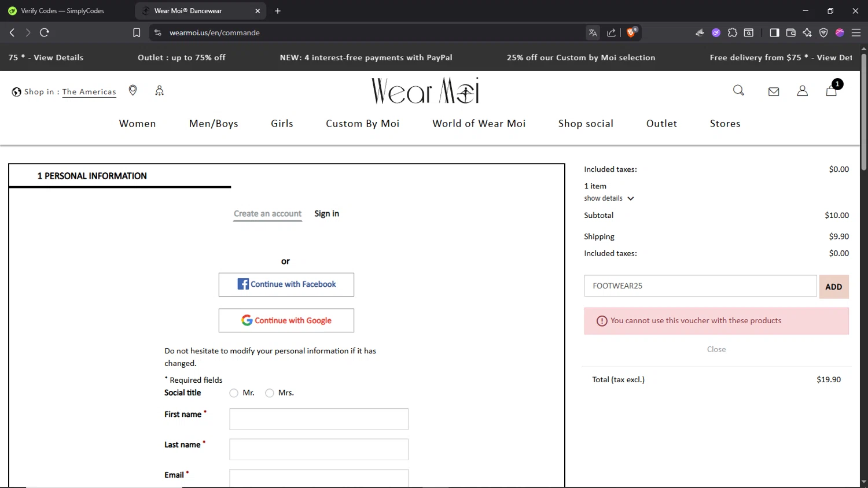
Task: Switch to Verify Codes SimplyCodes tab
Action: click(64, 11)
